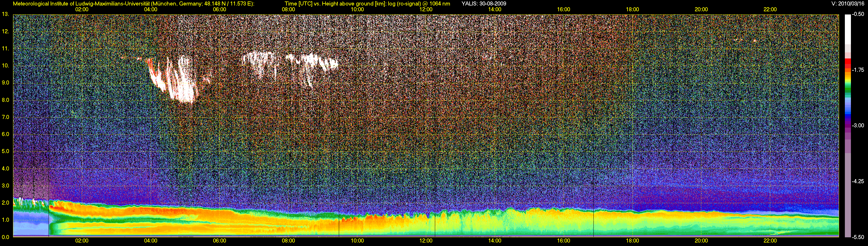868x246 pixels.
Task: Click the 12. height axis label
Action: 5,31
